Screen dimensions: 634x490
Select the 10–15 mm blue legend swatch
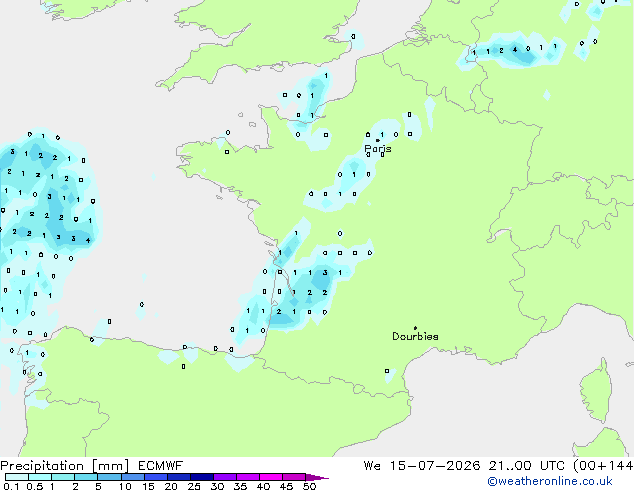click(x=133, y=477)
